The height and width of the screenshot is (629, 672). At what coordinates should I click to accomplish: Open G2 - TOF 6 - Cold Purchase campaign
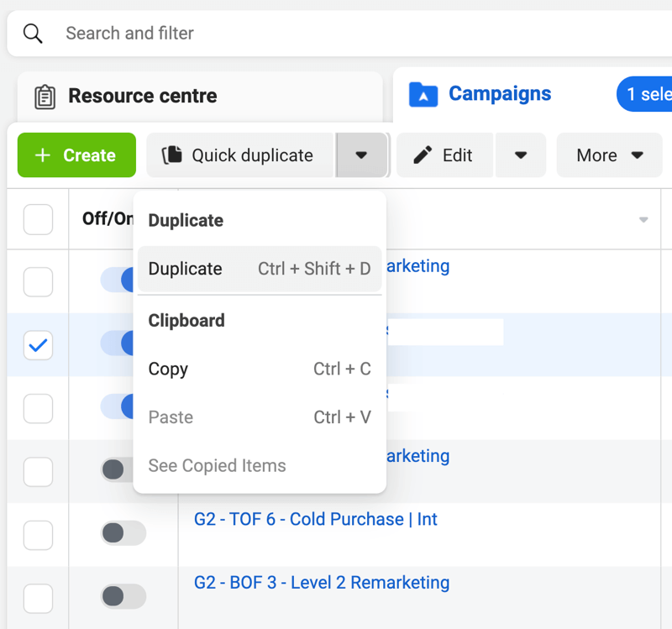pyautogui.click(x=315, y=520)
